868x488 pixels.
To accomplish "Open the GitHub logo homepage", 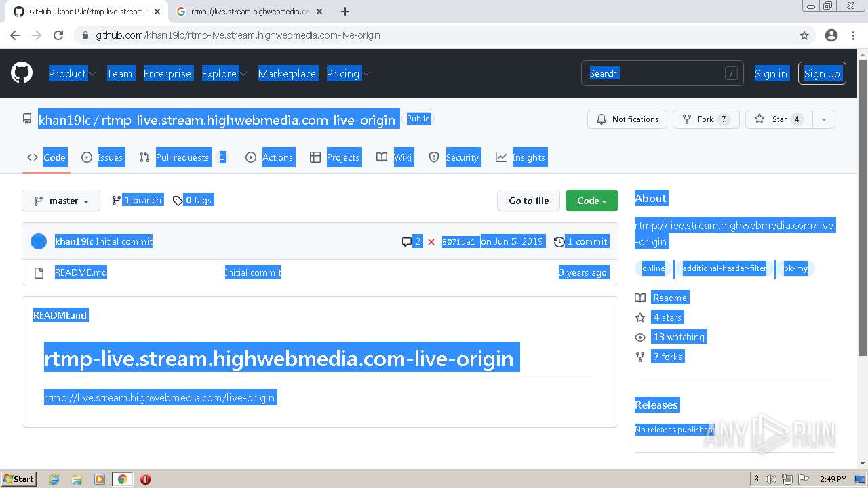I will coord(22,73).
